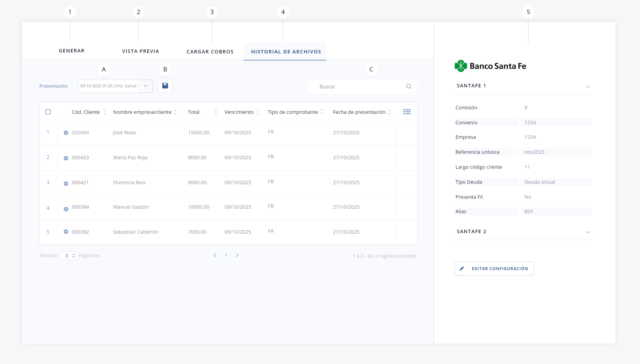Image resolution: width=640 pixels, height=364 pixels.
Task: Open the table column list icon
Action: point(407,112)
